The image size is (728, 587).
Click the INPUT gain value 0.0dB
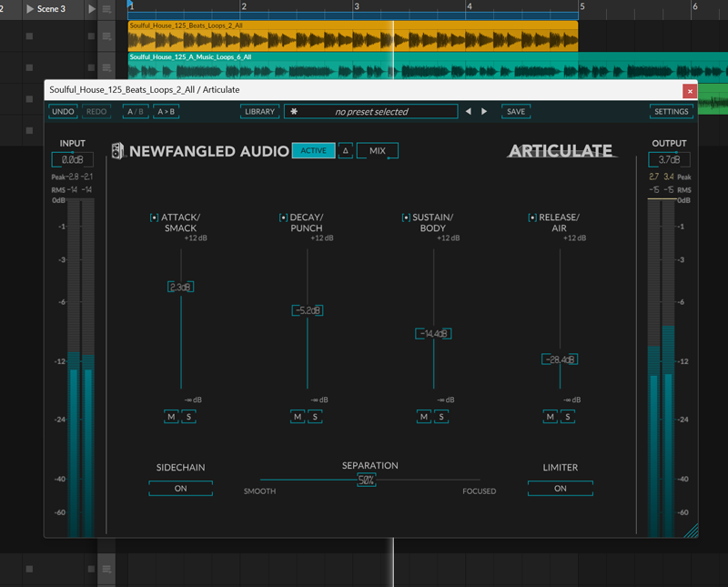coord(73,160)
